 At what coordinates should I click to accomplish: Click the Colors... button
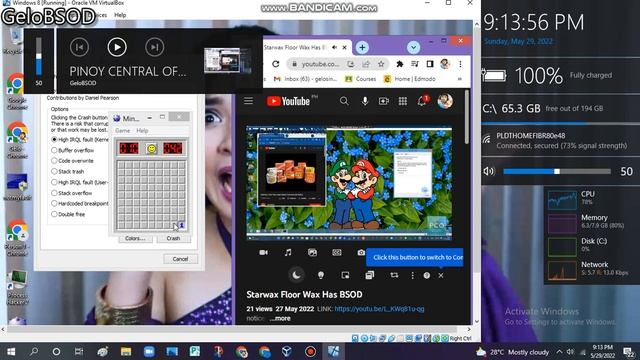coord(135,238)
